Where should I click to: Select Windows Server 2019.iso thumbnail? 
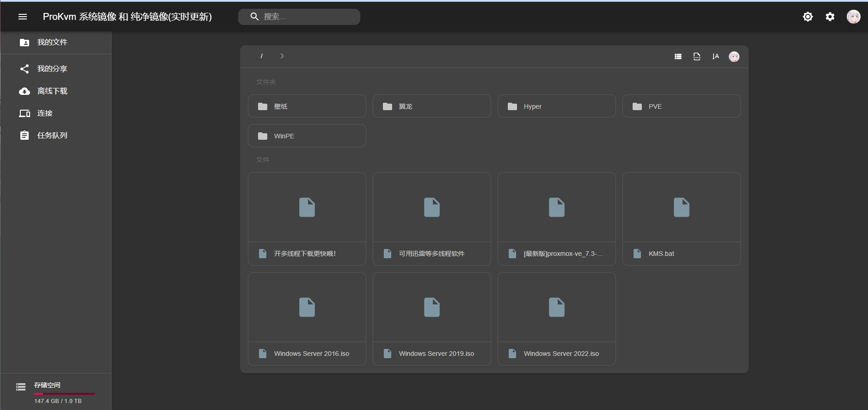pos(432,307)
